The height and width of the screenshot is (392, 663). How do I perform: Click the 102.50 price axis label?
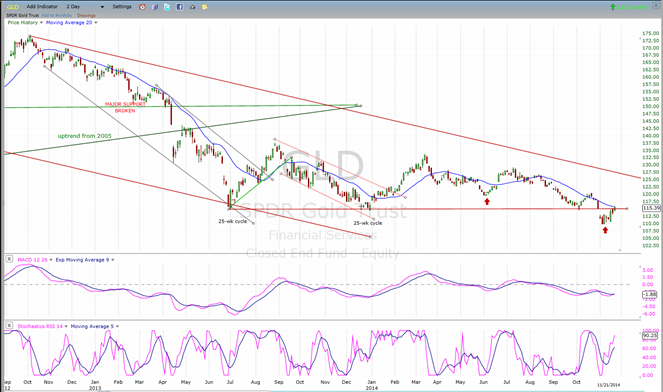650,245
